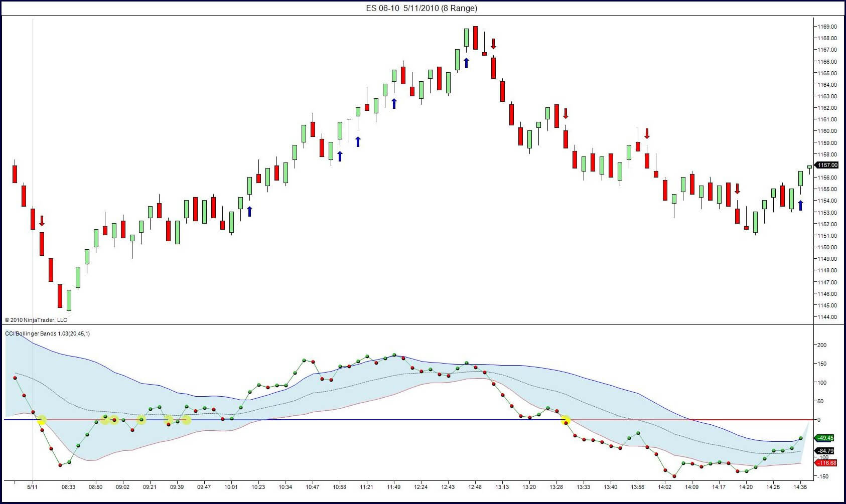Click the blue up arrow below the 11:49 candle
Image resolution: width=846 pixels, height=504 pixels.
(394, 104)
